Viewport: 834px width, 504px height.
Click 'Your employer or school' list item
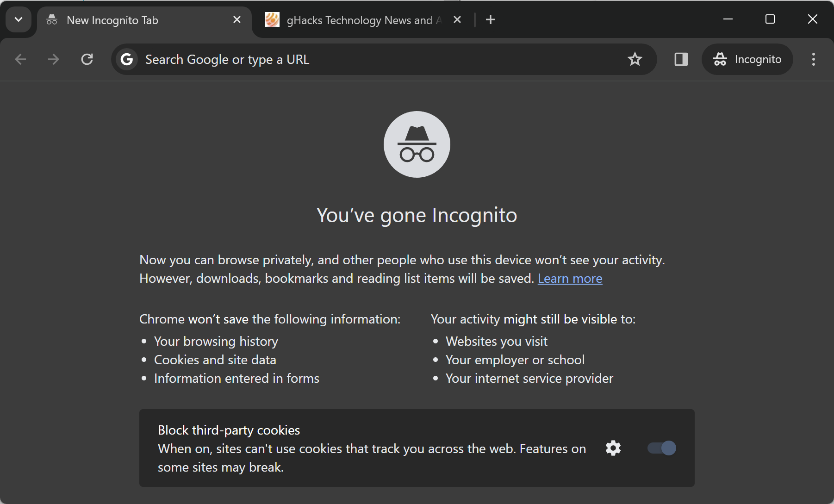(515, 360)
